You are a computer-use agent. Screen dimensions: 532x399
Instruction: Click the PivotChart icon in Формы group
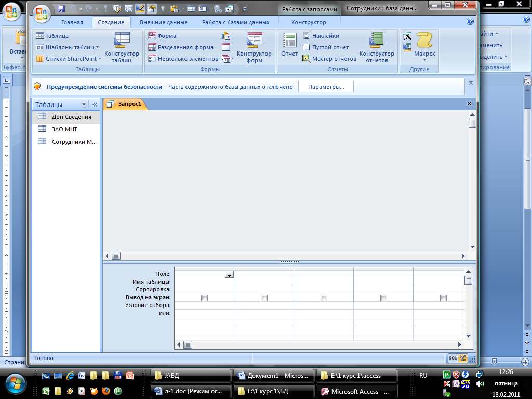click(x=226, y=36)
